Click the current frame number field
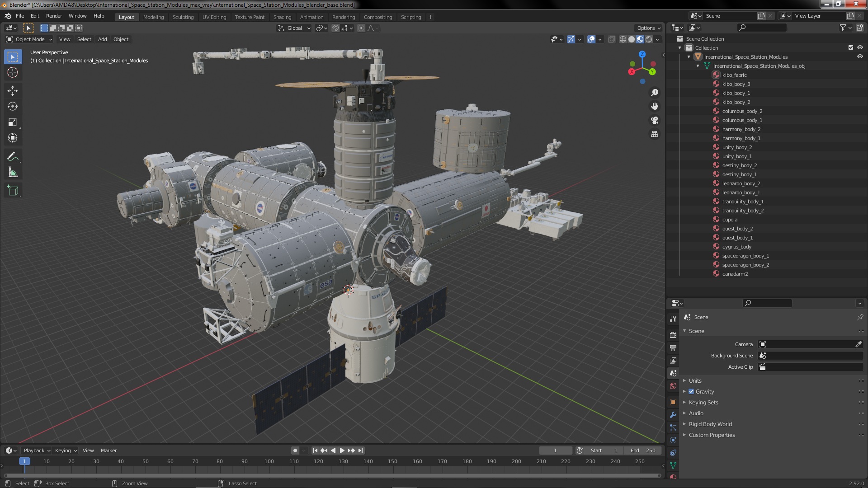 tap(555, 450)
